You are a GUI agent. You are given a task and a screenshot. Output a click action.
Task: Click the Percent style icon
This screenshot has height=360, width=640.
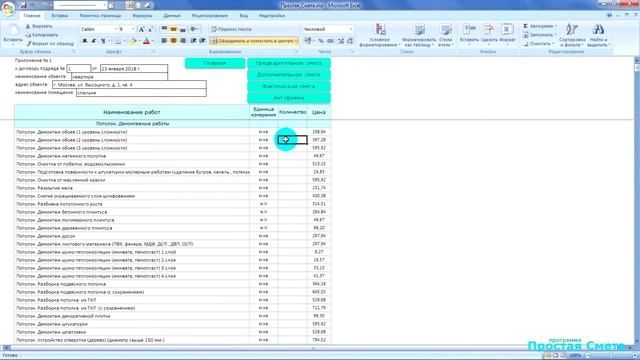[321, 41]
